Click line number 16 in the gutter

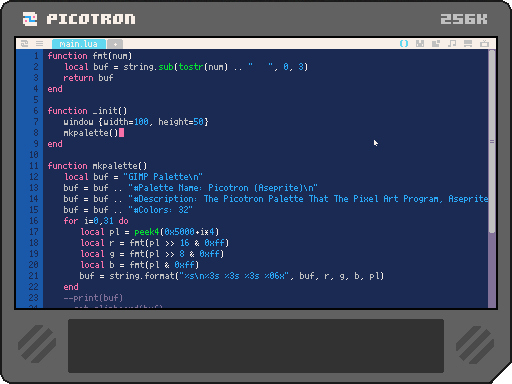point(34,221)
